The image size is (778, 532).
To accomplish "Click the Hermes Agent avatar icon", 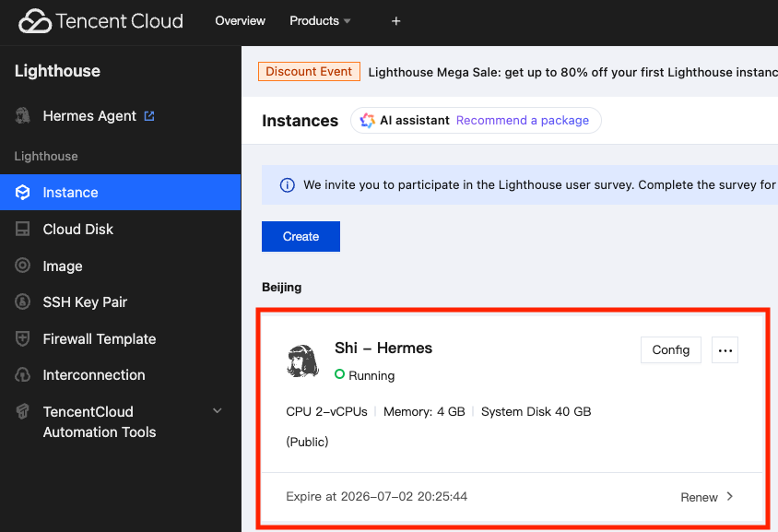I will (x=22, y=115).
